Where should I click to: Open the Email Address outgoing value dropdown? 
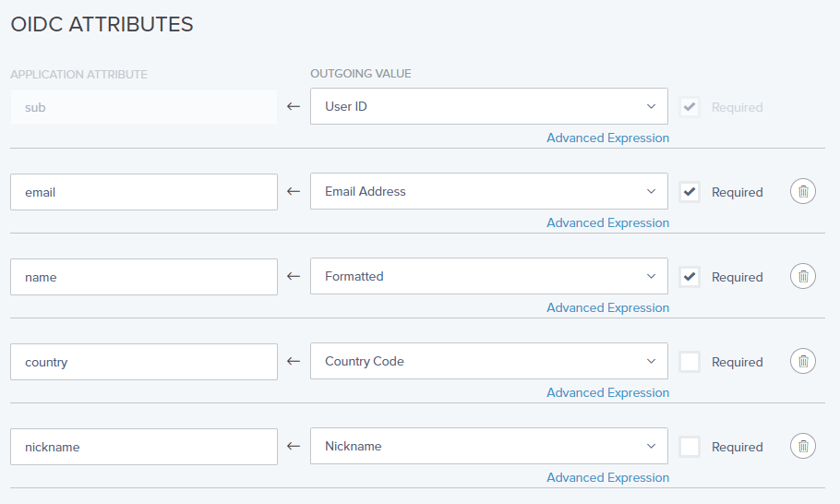click(x=489, y=191)
